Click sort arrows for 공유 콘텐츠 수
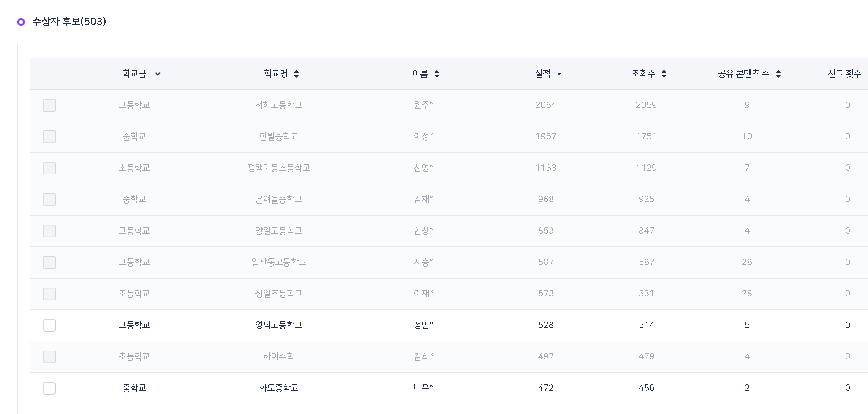Viewport: 868px width, 414px height. tap(778, 74)
